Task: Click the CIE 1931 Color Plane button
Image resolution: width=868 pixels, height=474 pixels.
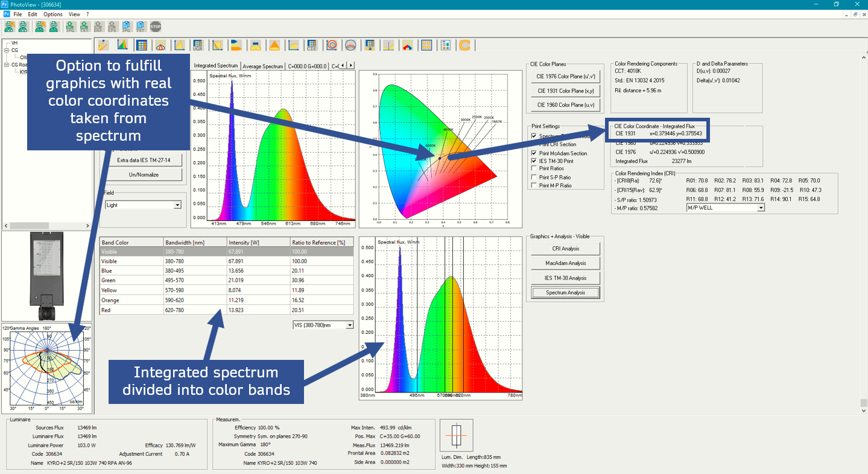Action: coord(565,91)
